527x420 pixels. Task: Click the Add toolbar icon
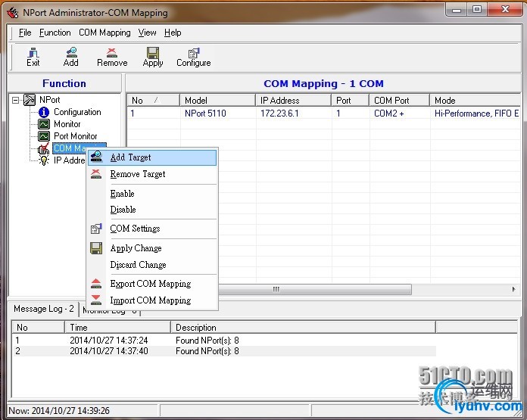click(71, 52)
